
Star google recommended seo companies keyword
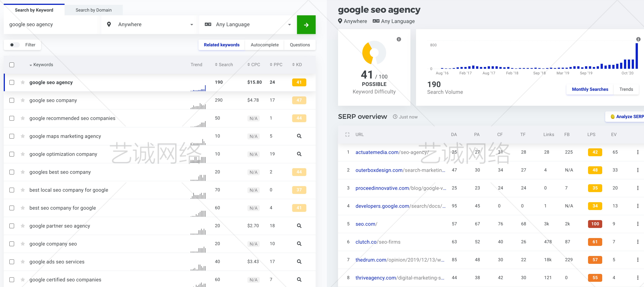coord(23,118)
